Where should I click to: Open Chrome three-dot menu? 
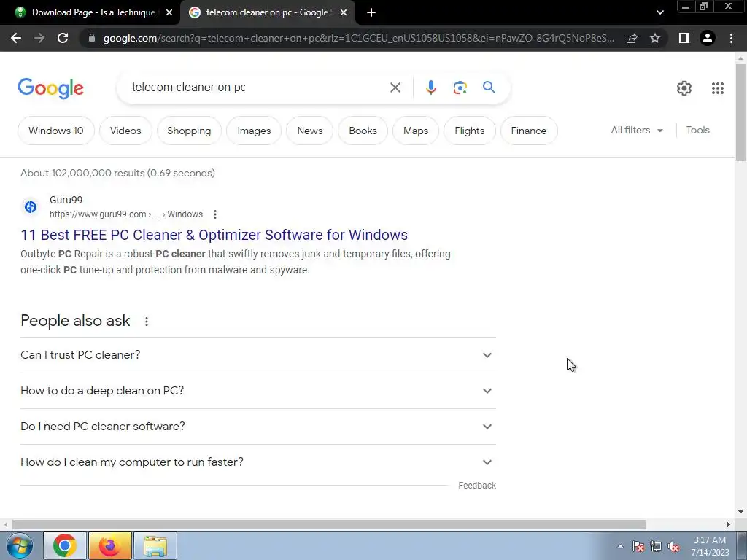(x=731, y=38)
